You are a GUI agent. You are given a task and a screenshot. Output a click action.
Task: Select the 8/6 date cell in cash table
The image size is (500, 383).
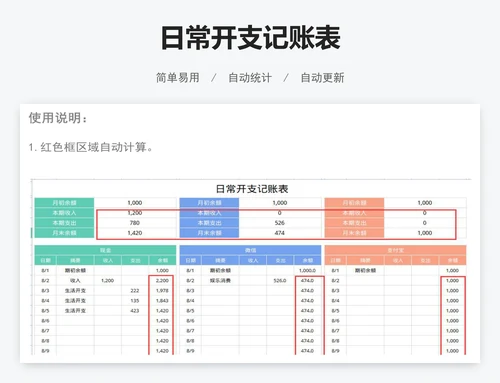tap(45, 320)
